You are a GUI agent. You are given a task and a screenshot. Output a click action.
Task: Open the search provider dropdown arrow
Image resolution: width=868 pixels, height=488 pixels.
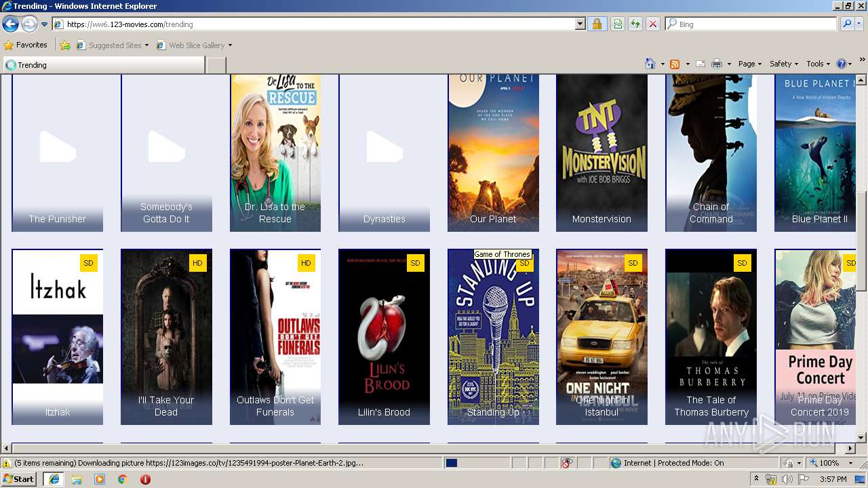(859, 24)
